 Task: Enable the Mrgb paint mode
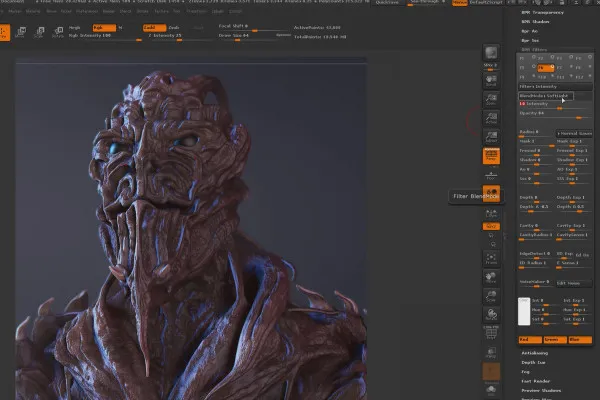75,28
